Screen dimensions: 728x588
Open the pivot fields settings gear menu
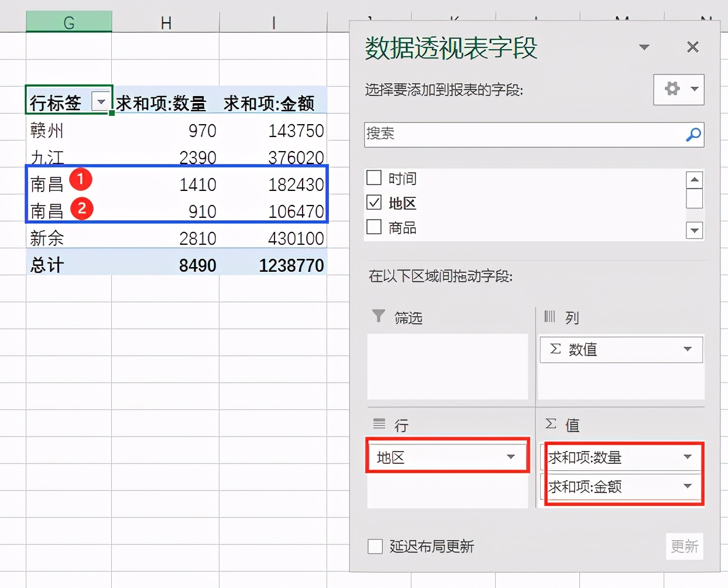click(678, 90)
